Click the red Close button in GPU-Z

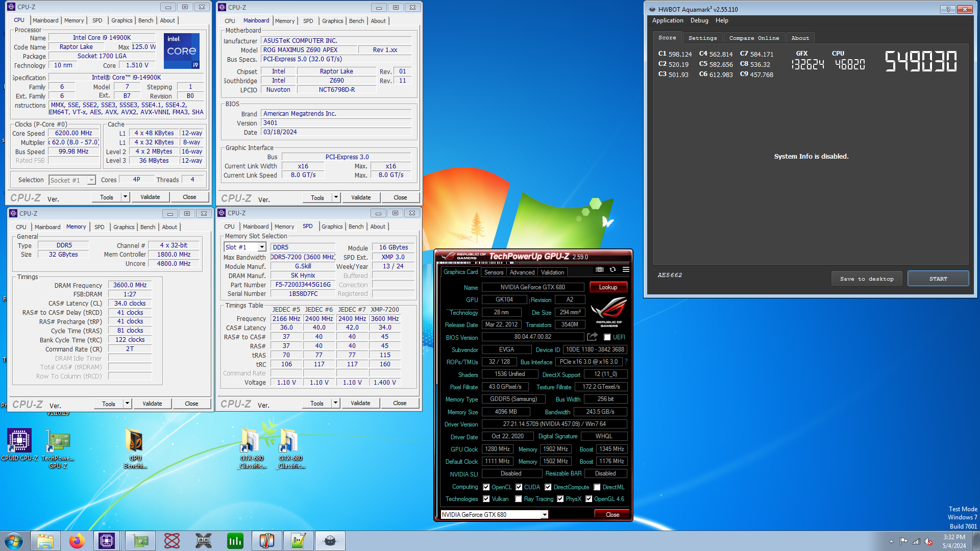(612, 515)
